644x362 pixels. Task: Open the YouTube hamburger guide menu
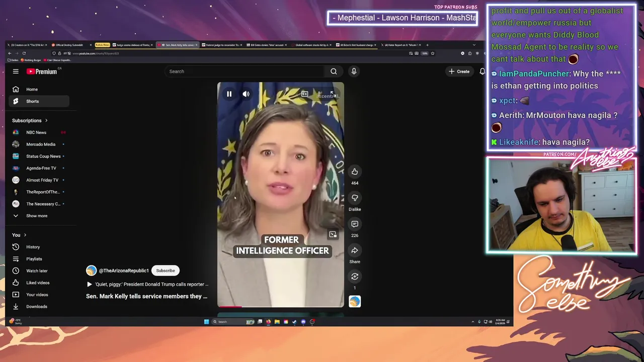click(x=16, y=71)
